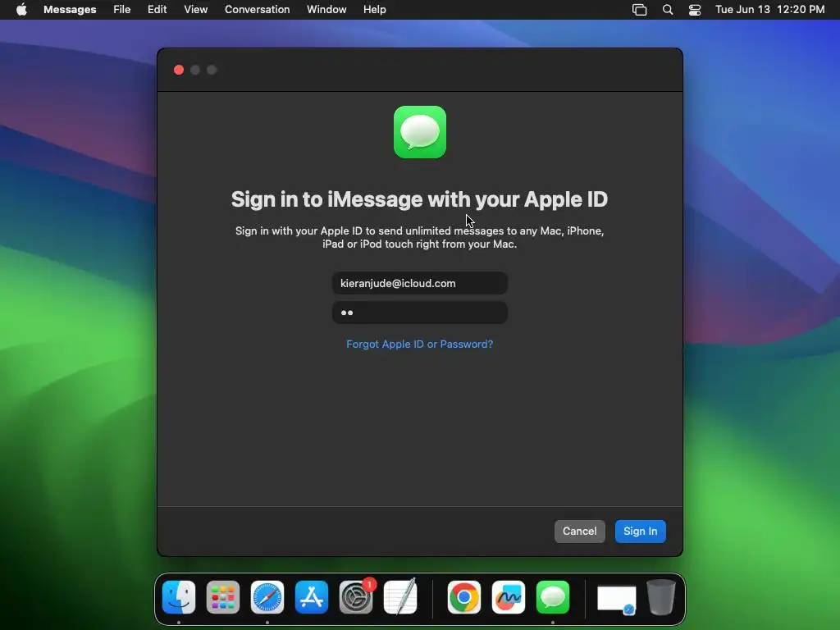The width and height of the screenshot is (840, 630).
Task: Open Control Center in menu bar
Action: (x=695, y=10)
